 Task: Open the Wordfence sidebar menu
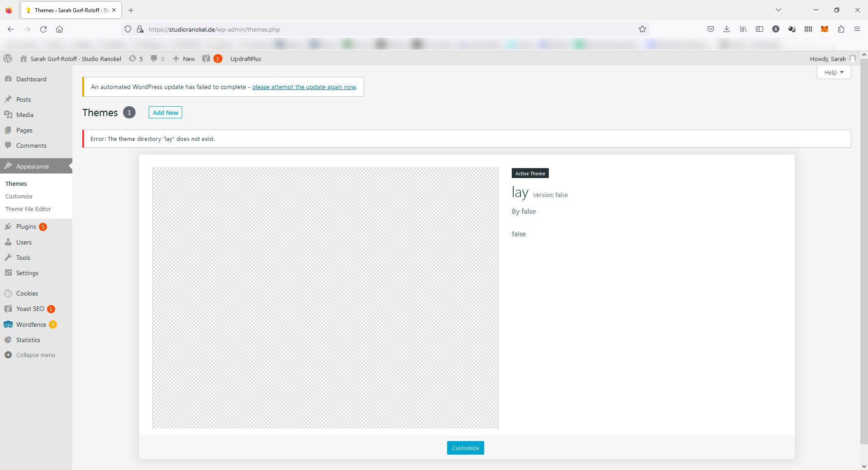point(31,324)
